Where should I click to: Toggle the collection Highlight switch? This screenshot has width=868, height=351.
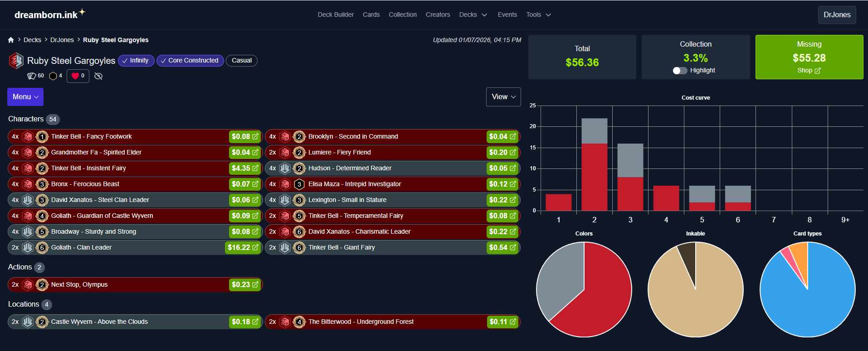680,71
